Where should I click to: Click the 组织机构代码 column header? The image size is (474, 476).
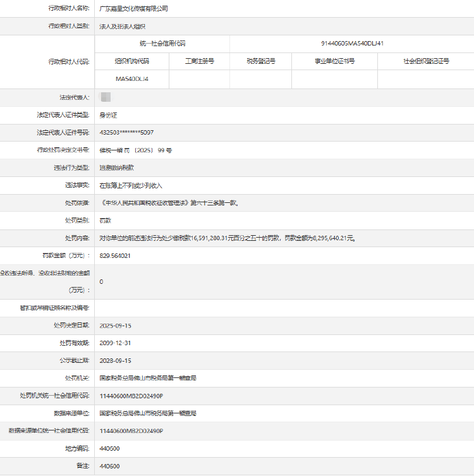coord(131,61)
